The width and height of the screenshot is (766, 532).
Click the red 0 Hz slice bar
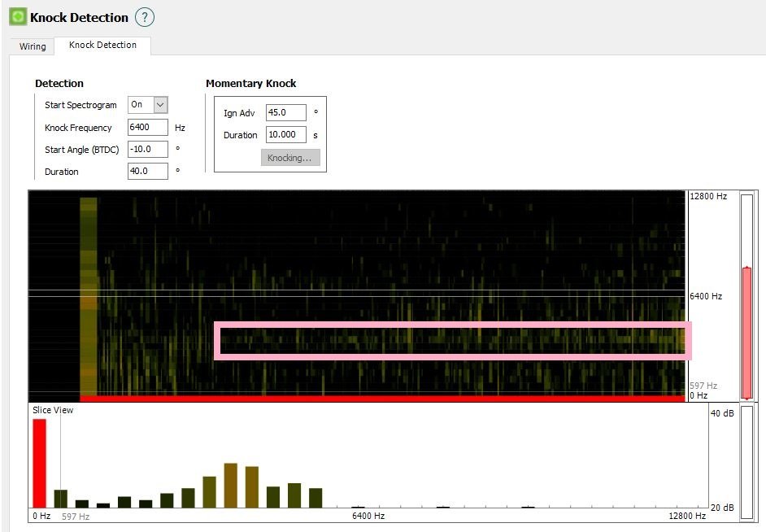pos(40,463)
